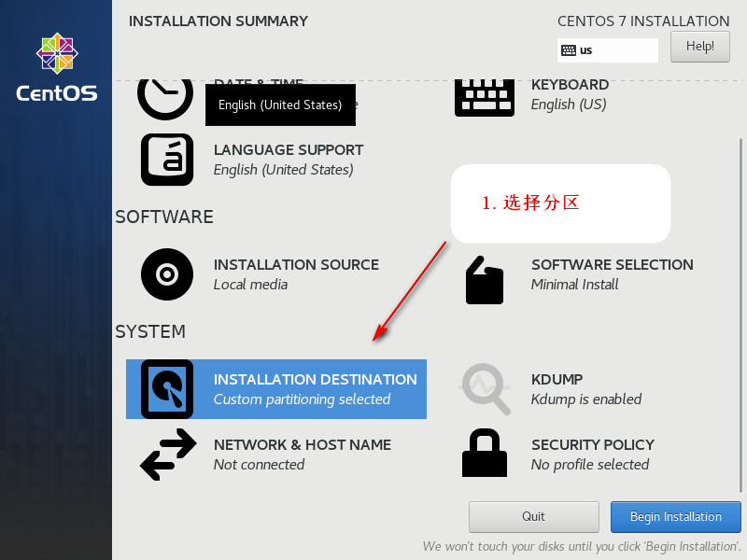The width and height of the screenshot is (747, 560).
Task: Click Begin Installation button
Action: point(675,517)
